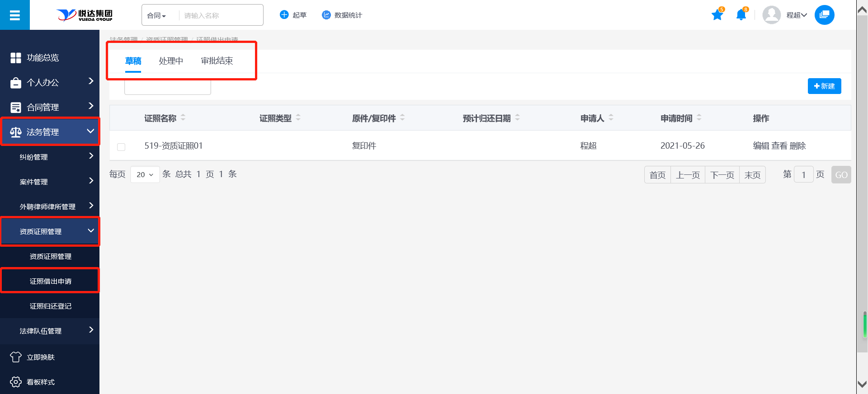Viewport: 868px width, 394px height.
Task: Click the page number input field
Action: [x=803, y=175]
